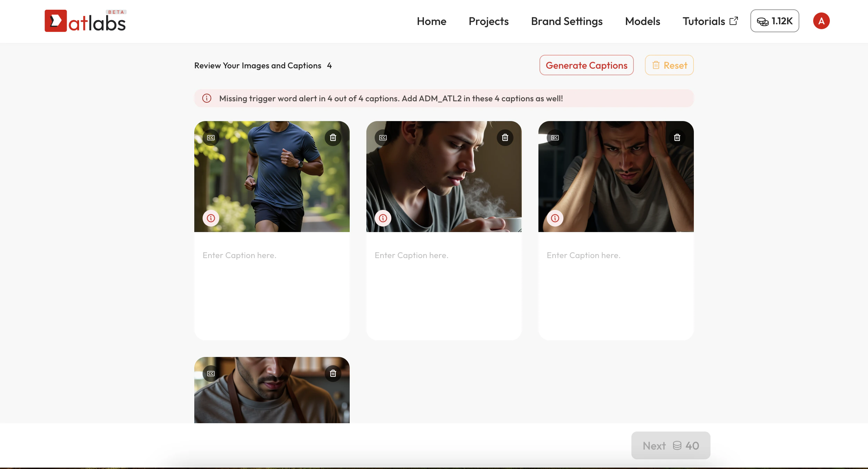Viewport: 868px width, 469px height.
Task: Click the atlabs logo
Action: coord(85,21)
